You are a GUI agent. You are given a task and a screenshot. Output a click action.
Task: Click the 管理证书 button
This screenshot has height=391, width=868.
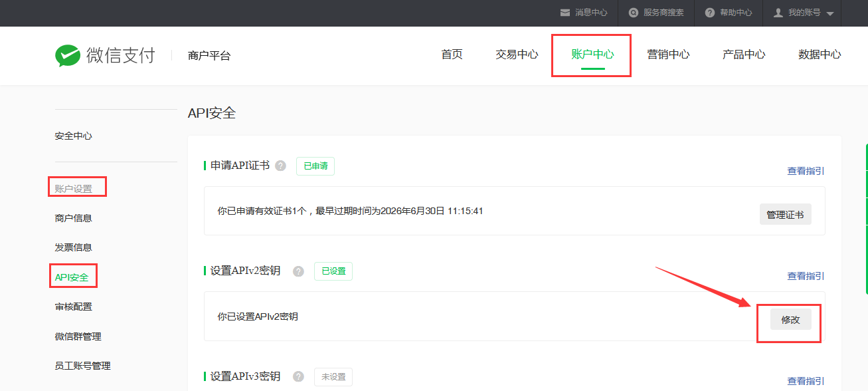coord(785,215)
